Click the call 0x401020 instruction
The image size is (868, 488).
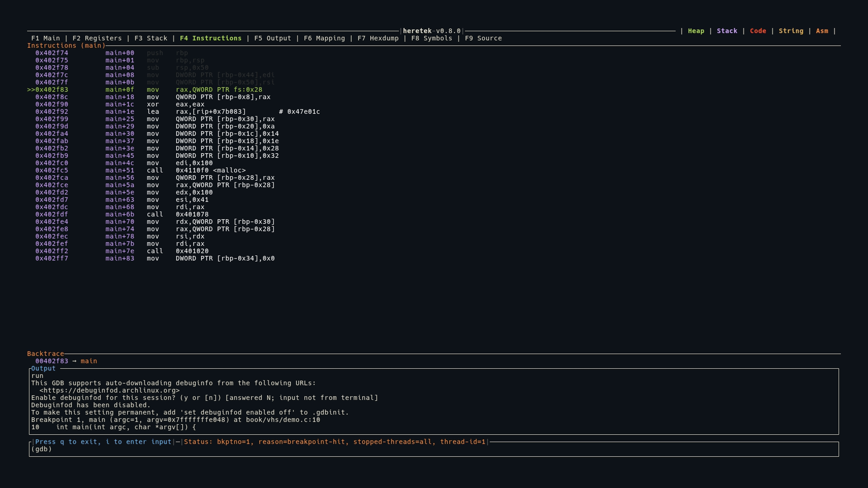coord(178,251)
